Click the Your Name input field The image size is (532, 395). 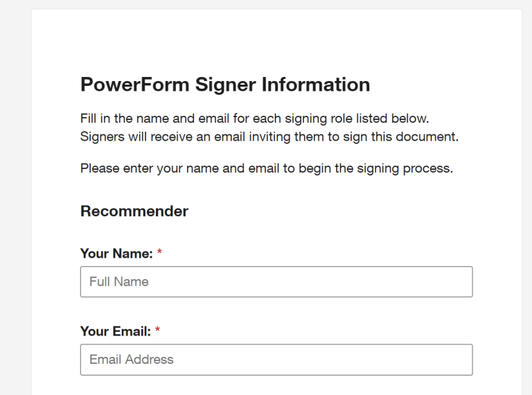276,282
